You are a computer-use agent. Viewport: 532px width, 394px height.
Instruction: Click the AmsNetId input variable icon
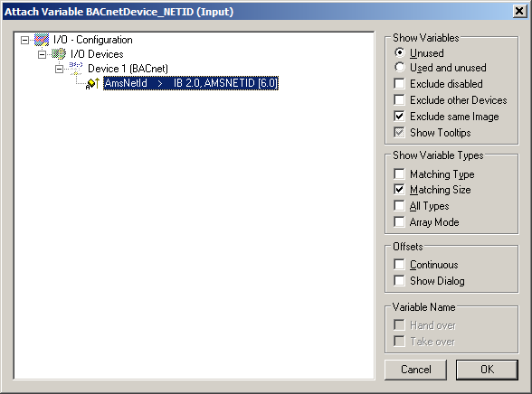(93, 83)
